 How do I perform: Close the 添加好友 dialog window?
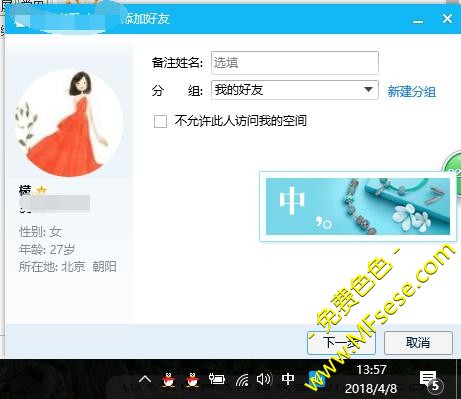coord(447,19)
